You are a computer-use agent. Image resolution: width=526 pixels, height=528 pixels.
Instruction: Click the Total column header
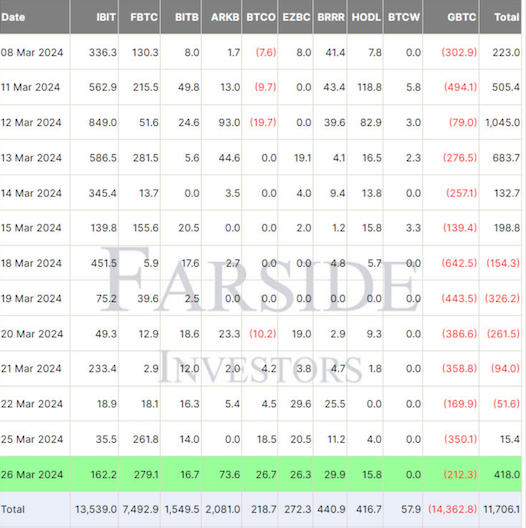tap(500, 17)
